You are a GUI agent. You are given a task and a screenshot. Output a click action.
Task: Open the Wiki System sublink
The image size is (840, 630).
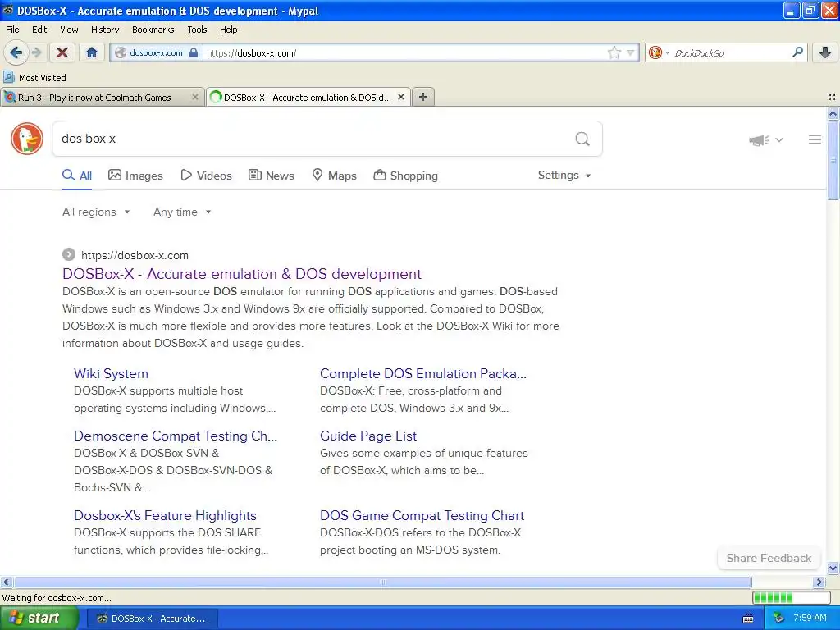pos(111,373)
